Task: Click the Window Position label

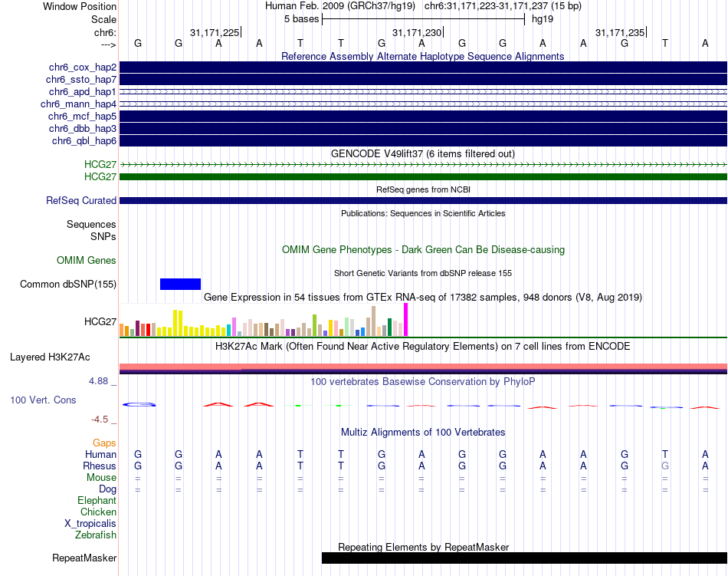Action: click(x=80, y=6)
